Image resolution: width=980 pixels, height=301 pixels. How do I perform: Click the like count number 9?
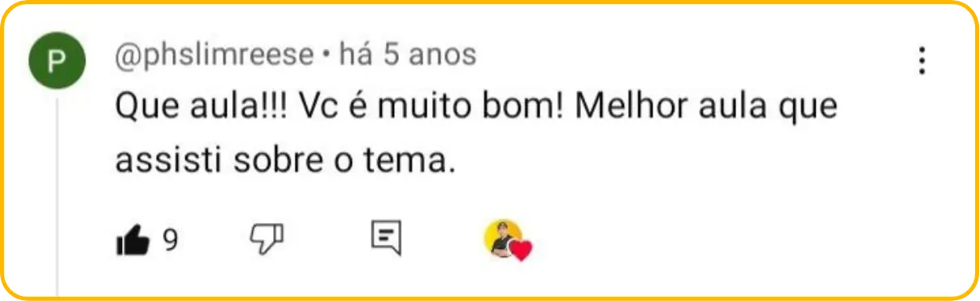170,240
